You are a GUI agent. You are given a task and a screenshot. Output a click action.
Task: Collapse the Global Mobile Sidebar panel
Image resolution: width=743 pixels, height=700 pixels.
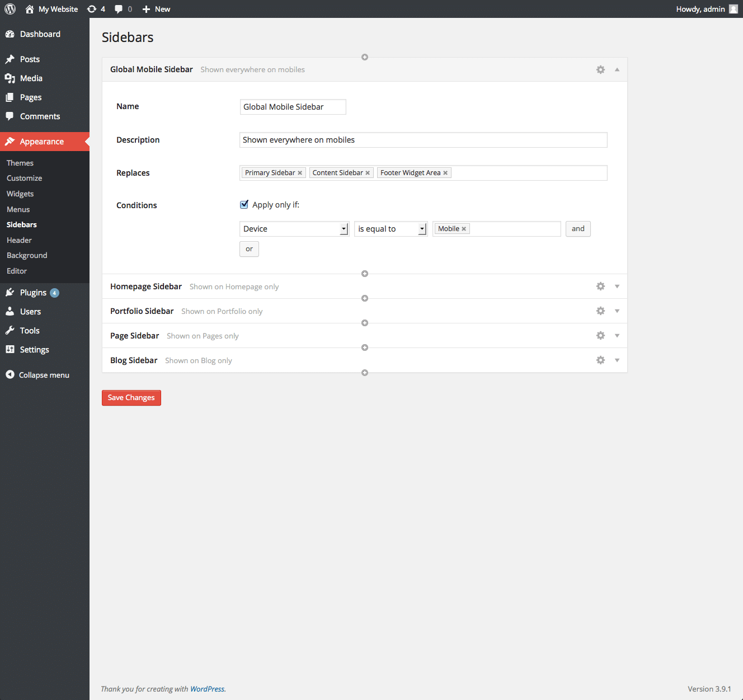[x=617, y=69]
